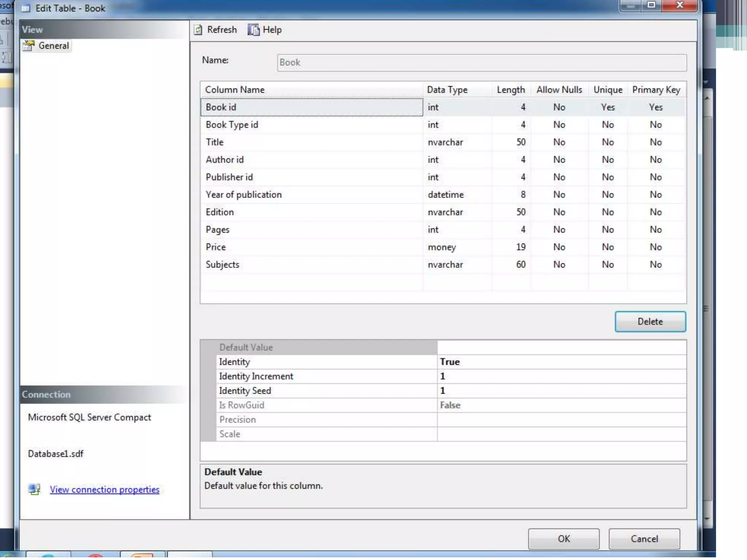747x560 pixels.
Task: Click the Unique column header
Action: tap(608, 90)
